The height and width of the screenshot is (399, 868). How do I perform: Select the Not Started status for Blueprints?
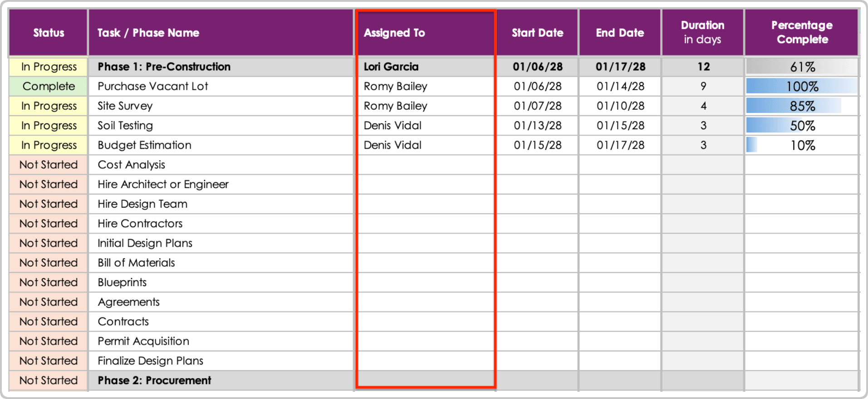click(49, 282)
